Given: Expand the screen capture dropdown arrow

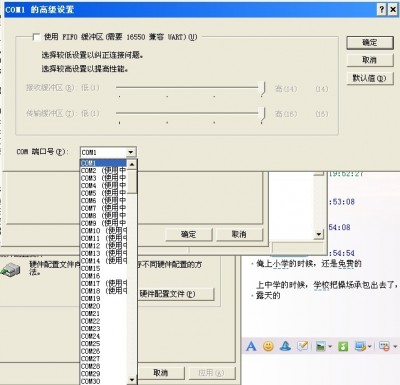Looking at the screenshot, I should click(x=370, y=347).
